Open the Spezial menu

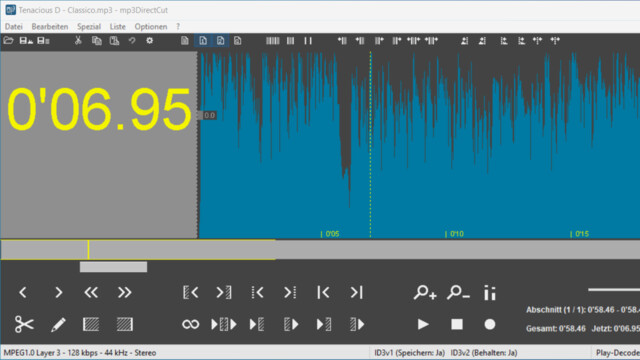89,27
